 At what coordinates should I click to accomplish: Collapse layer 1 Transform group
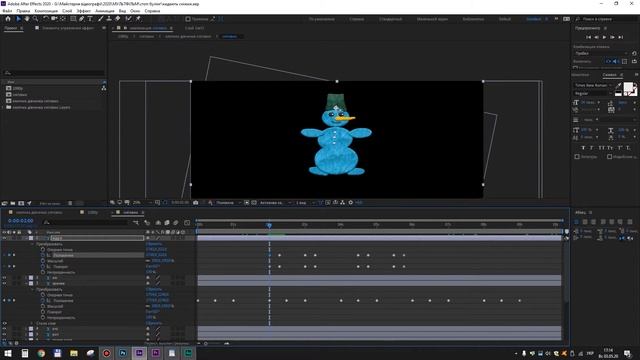point(32,244)
